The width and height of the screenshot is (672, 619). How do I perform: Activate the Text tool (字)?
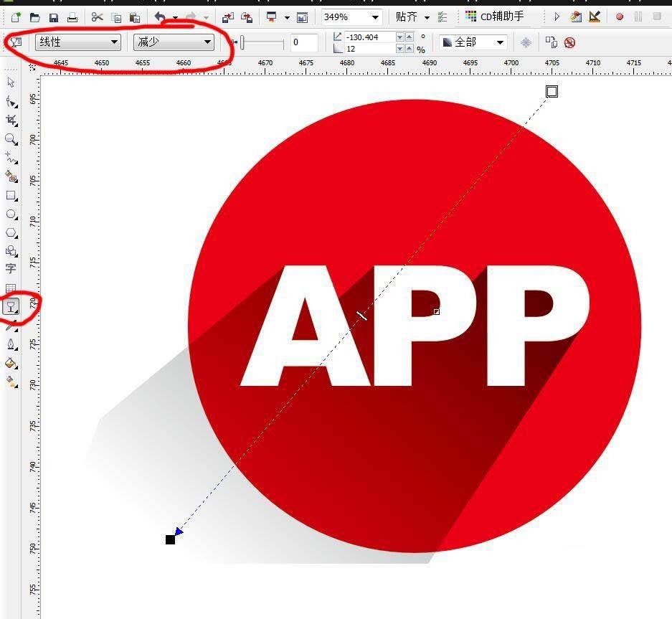pyautogui.click(x=11, y=269)
